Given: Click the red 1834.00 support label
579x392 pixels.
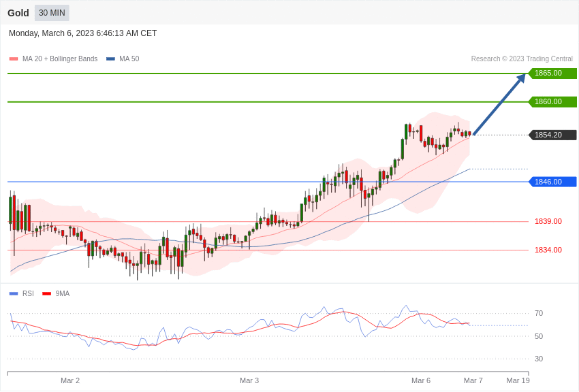Looking at the screenshot, I should pos(548,250).
